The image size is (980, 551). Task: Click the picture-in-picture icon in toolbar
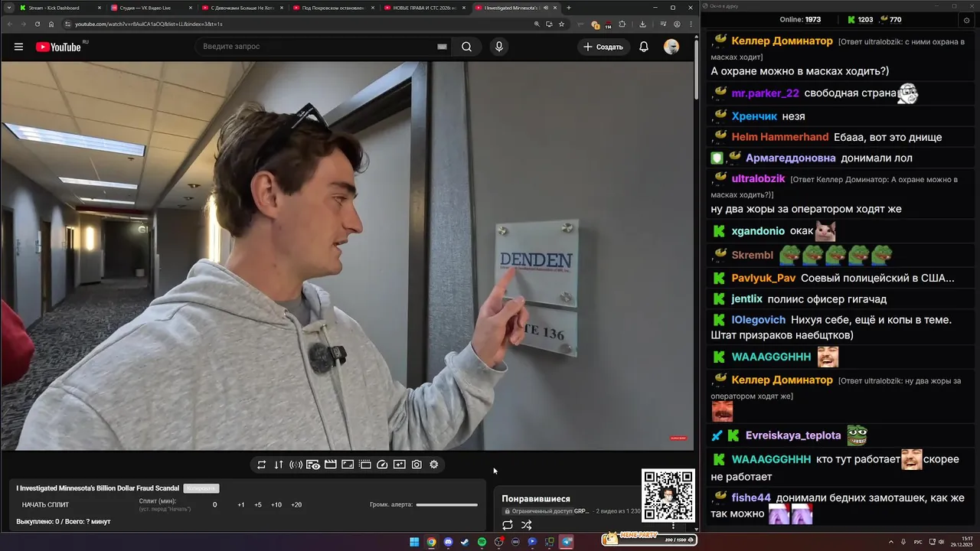click(x=348, y=465)
